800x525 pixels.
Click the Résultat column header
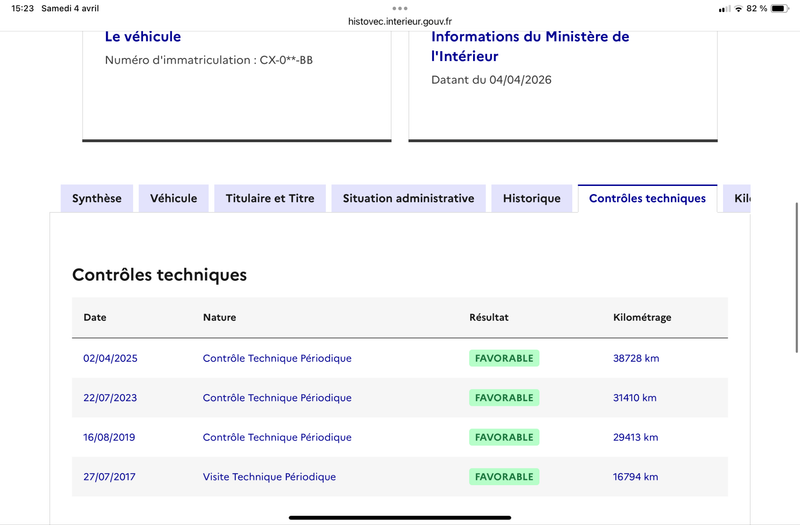489,317
